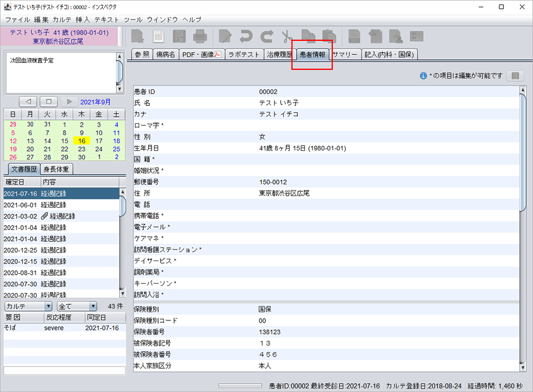
Task: Open the 全て period filter dropdown
Action: pyautogui.click(x=76, y=306)
